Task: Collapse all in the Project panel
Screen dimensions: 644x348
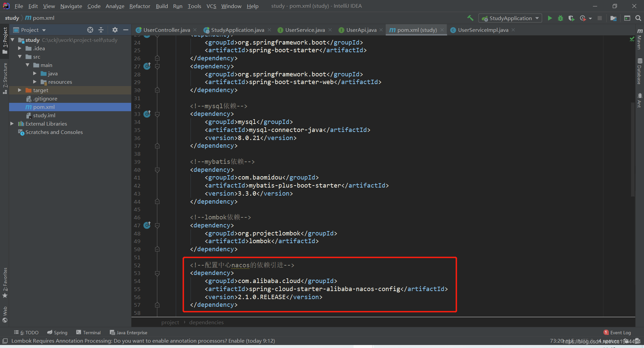Action: pos(101,30)
